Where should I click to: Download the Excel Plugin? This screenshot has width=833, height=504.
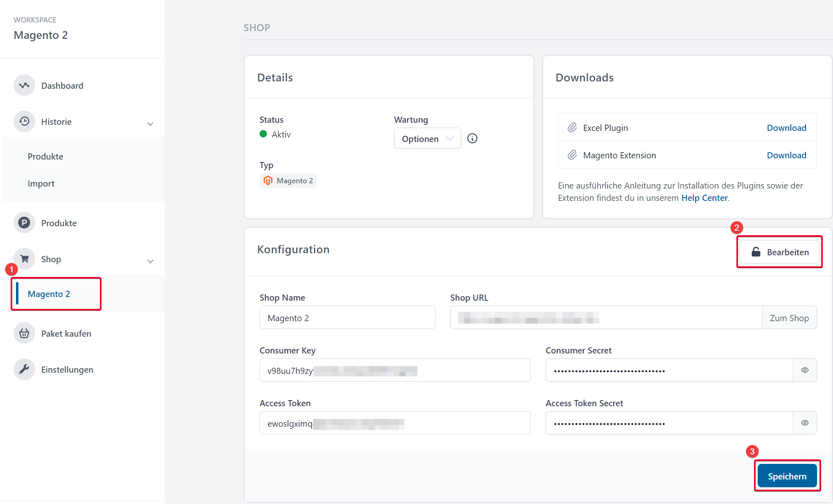[x=786, y=128]
